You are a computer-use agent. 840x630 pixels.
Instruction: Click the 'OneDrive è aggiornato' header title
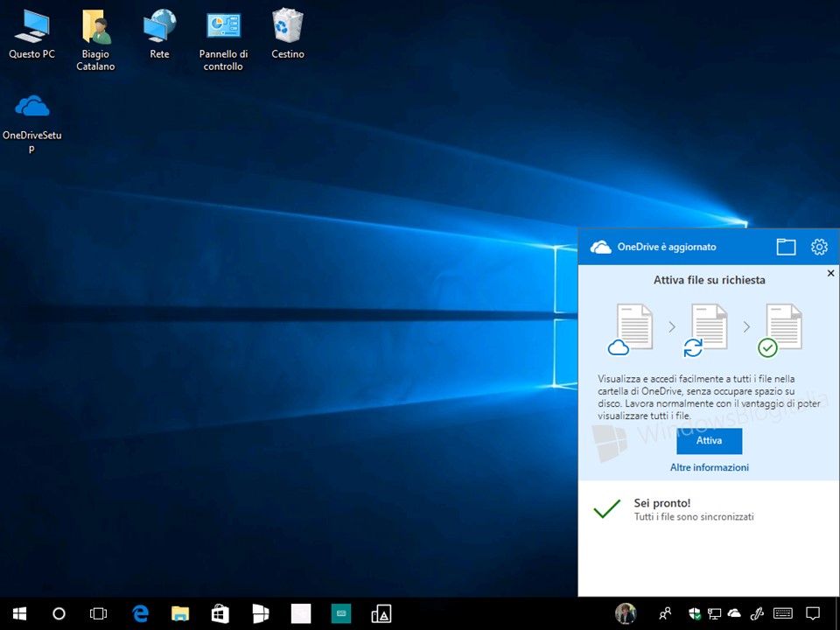pos(667,247)
